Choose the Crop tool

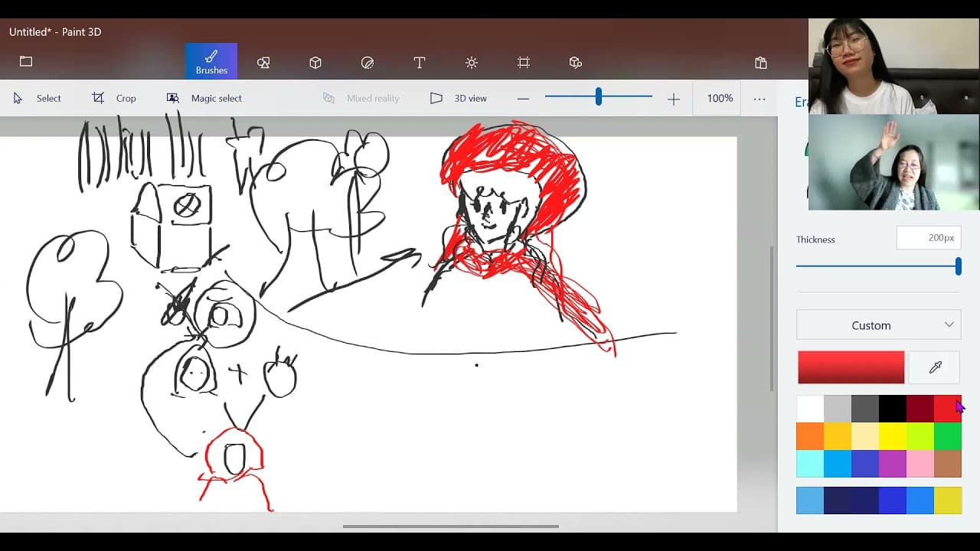(114, 98)
